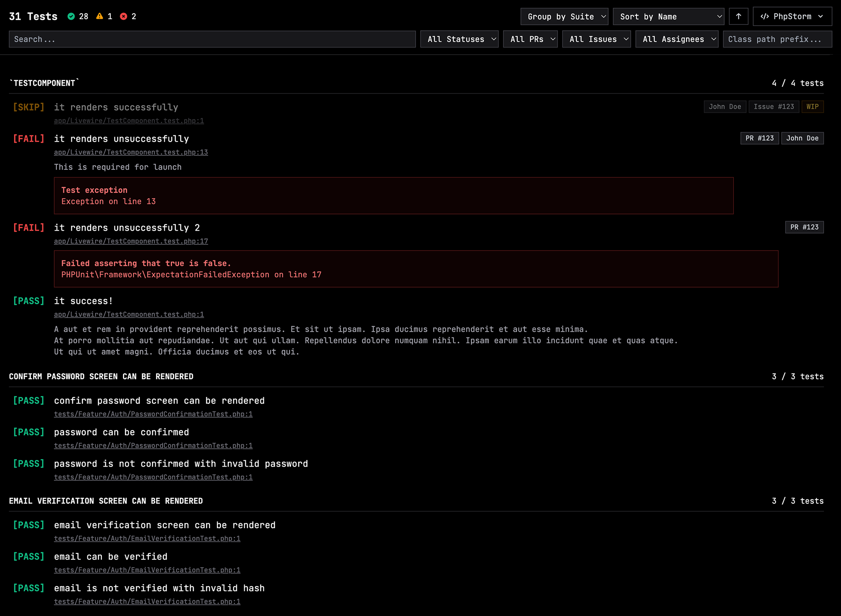Click test title 'email is not verified with invalid hash'
This screenshot has height=616, width=841.
(x=159, y=588)
